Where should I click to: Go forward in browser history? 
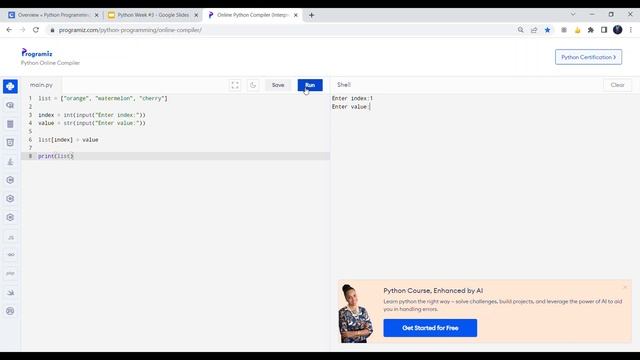point(22,30)
